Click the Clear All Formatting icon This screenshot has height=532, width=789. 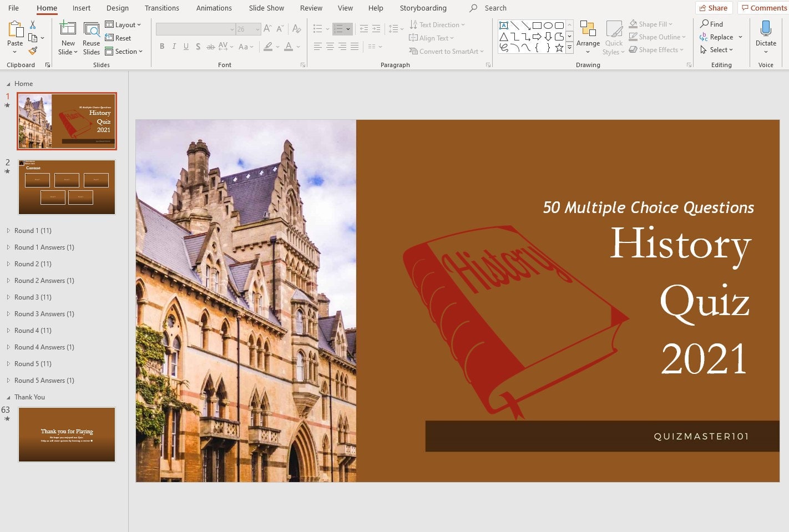tap(296, 28)
